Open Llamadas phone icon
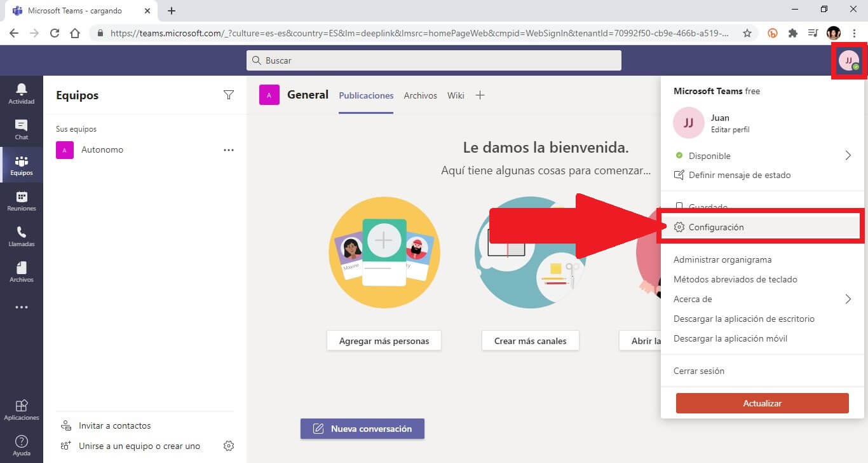Viewport: 868px width, 463px height. coord(22,236)
